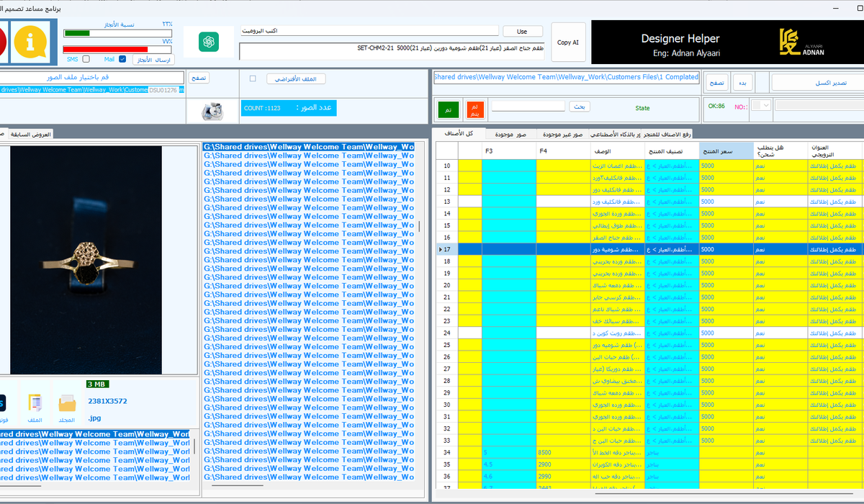Click left panel تصفح browse button
Viewport: 864px width, 504px height.
coord(199,78)
